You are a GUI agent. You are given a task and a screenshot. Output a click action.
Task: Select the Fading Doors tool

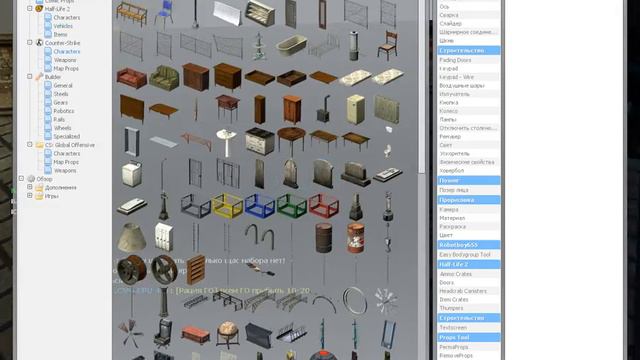click(x=469, y=60)
